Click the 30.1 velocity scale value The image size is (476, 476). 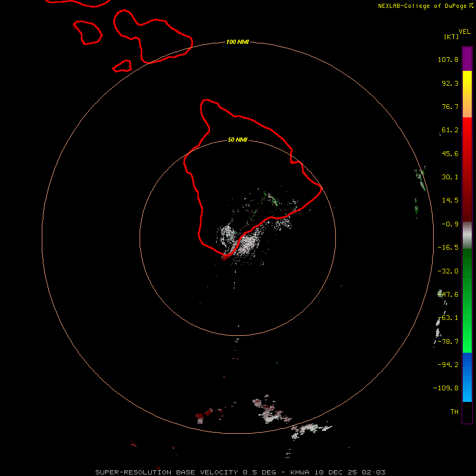(450, 177)
